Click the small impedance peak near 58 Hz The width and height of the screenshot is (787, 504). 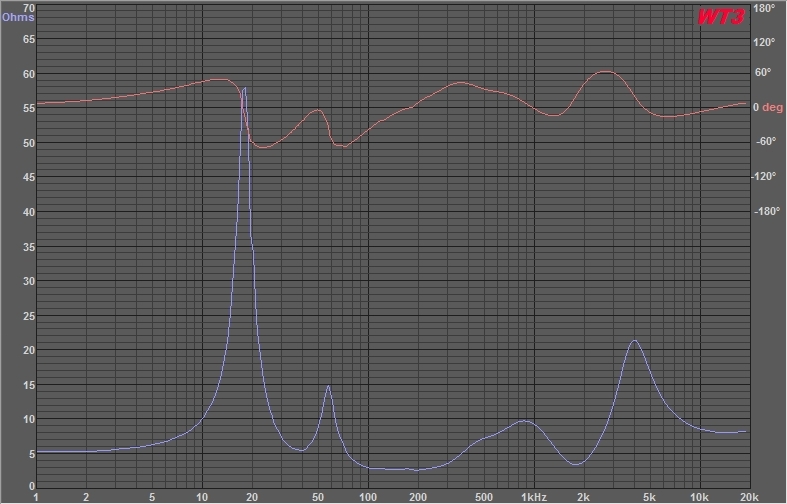pyautogui.click(x=328, y=386)
